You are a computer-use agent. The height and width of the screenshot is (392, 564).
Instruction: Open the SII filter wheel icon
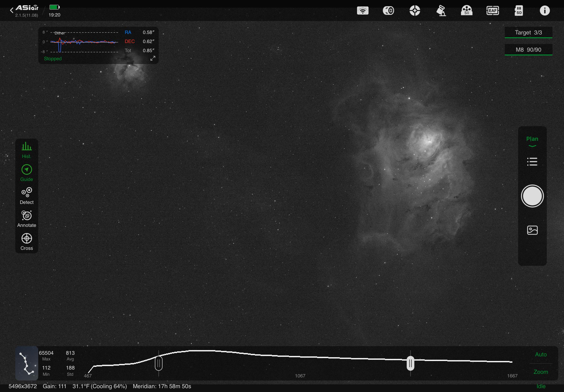(x=466, y=11)
